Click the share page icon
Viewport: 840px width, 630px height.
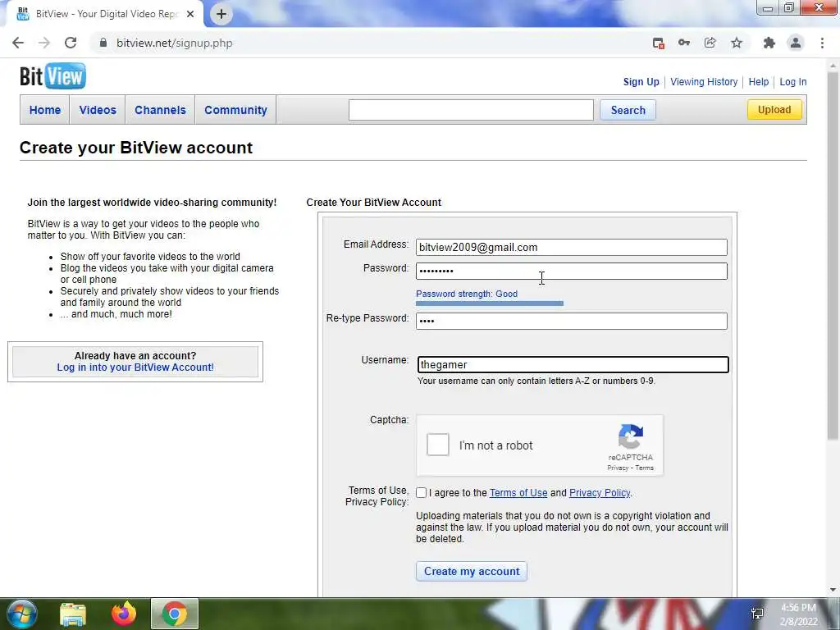pyautogui.click(x=710, y=43)
